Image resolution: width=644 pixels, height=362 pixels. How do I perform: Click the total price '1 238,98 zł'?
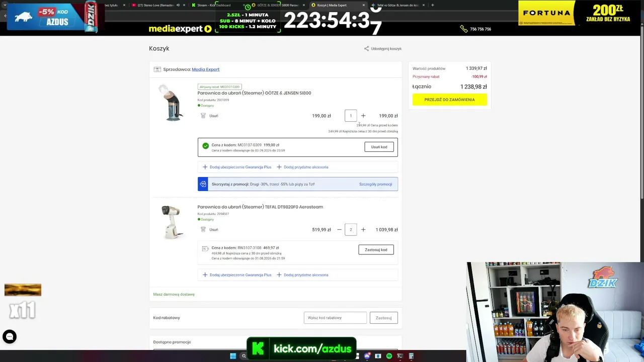pos(473,87)
